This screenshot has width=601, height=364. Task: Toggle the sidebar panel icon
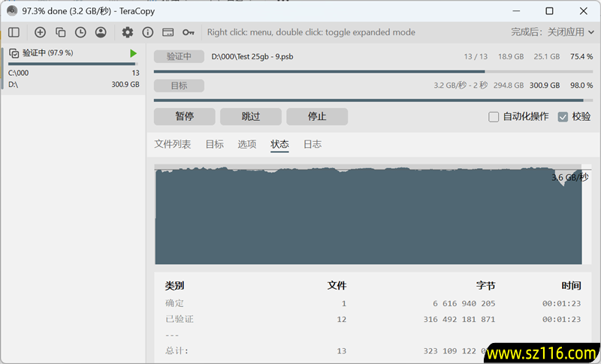[14, 32]
